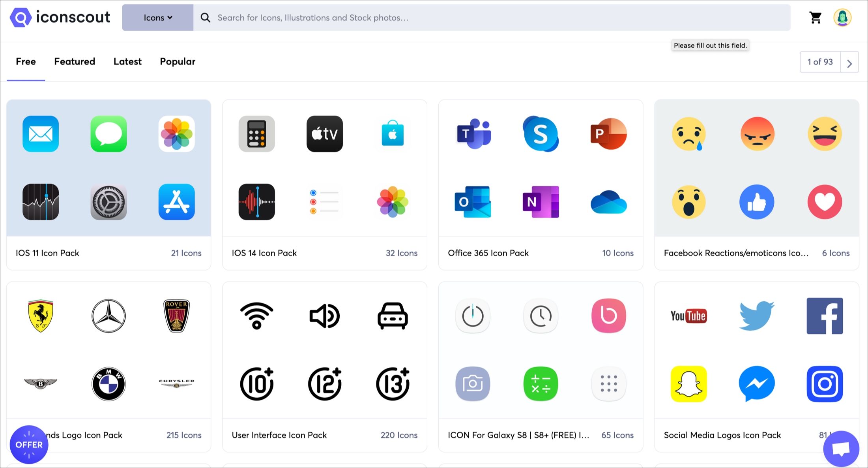Click the search magnifier icon

(x=205, y=17)
